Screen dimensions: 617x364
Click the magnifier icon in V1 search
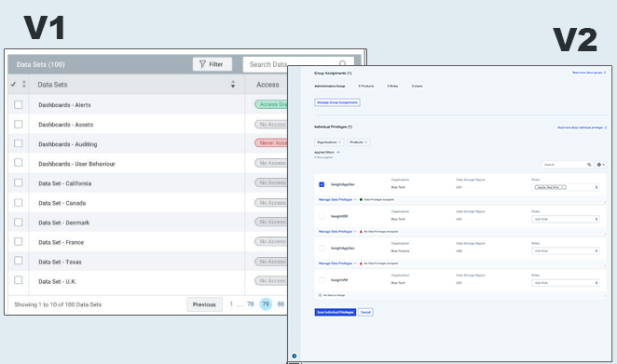click(342, 63)
